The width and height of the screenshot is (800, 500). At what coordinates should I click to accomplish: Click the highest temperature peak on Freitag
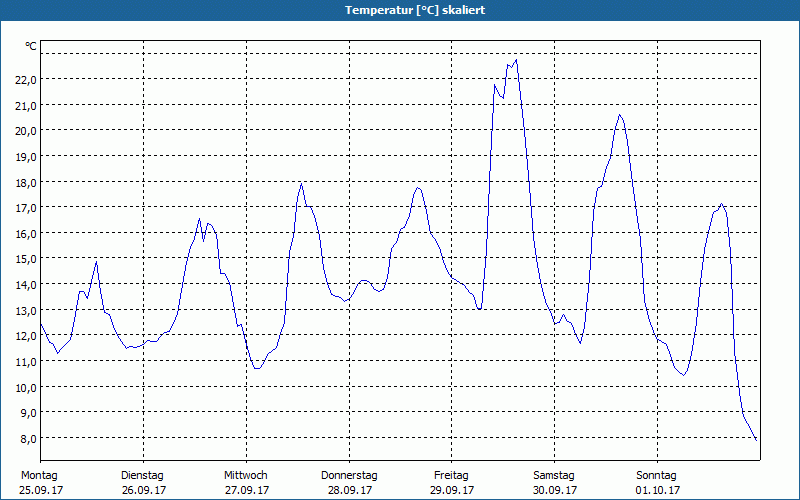tap(516, 60)
